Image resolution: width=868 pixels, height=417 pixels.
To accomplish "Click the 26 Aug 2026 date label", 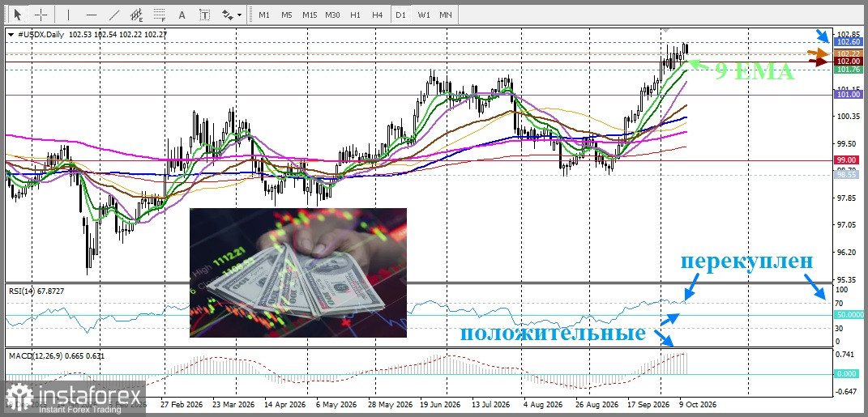I will (x=596, y=404).
